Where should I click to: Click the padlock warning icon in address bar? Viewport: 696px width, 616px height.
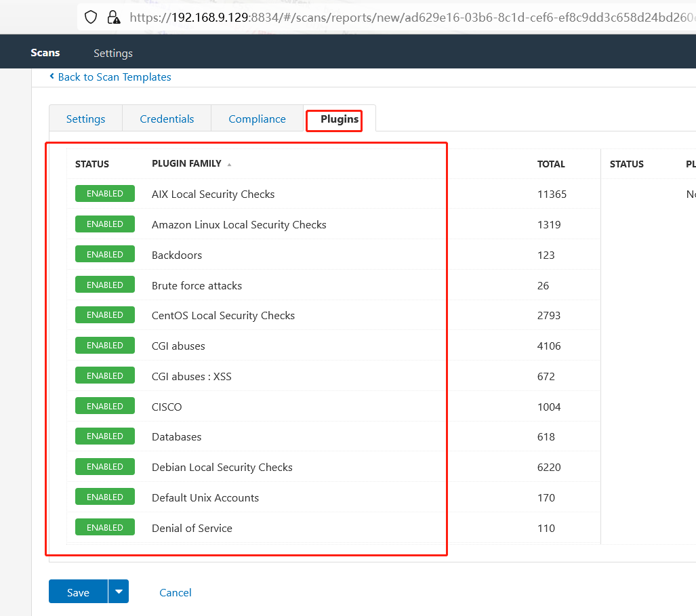114,18
